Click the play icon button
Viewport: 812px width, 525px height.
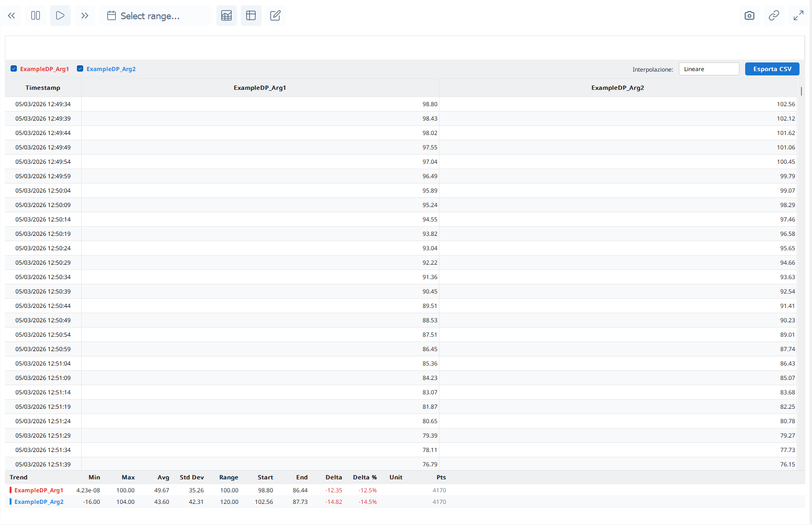[x=60, y=16]
